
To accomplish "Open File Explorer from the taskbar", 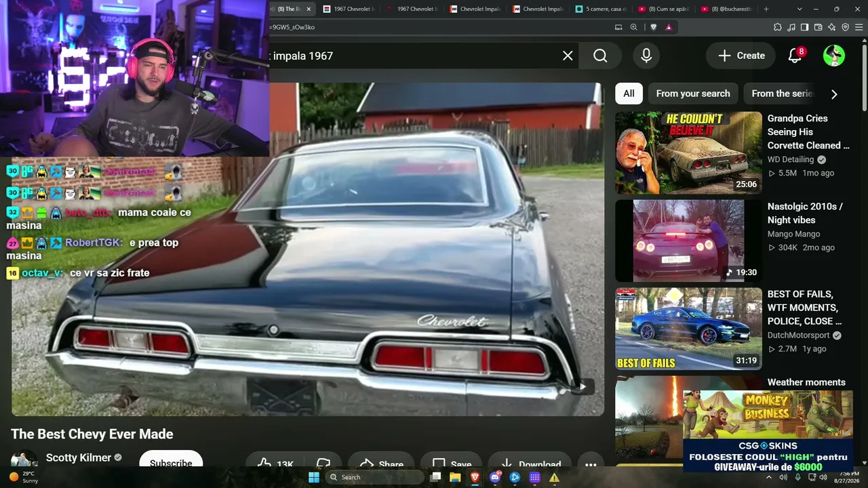I will 455,477.
